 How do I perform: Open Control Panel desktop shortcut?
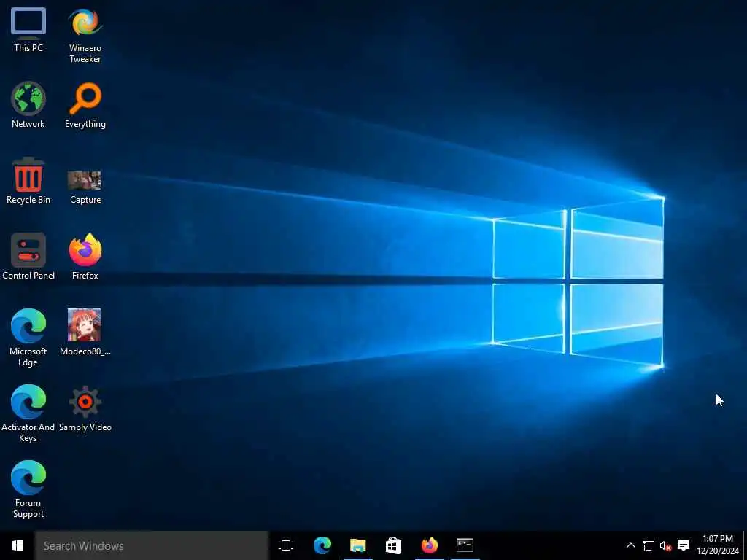click(x=28, y=257)
